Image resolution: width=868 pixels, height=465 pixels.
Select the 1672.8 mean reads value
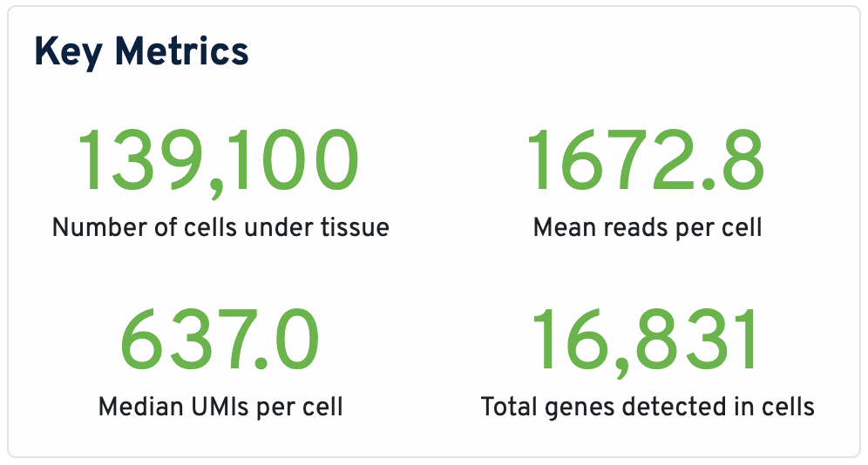(x=647, y=163)
